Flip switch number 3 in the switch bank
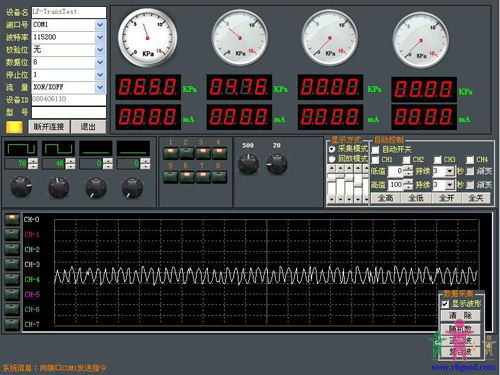 [x=203, y=153]
